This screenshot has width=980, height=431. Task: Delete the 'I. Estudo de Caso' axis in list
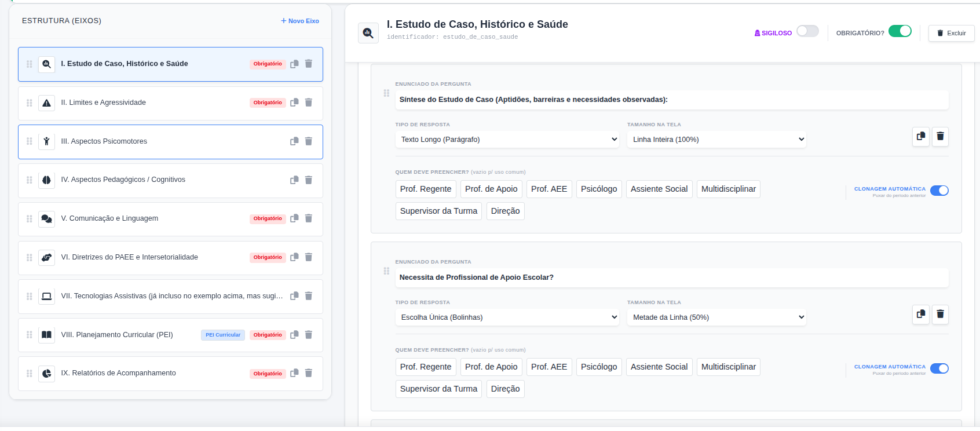coord(309,64)
